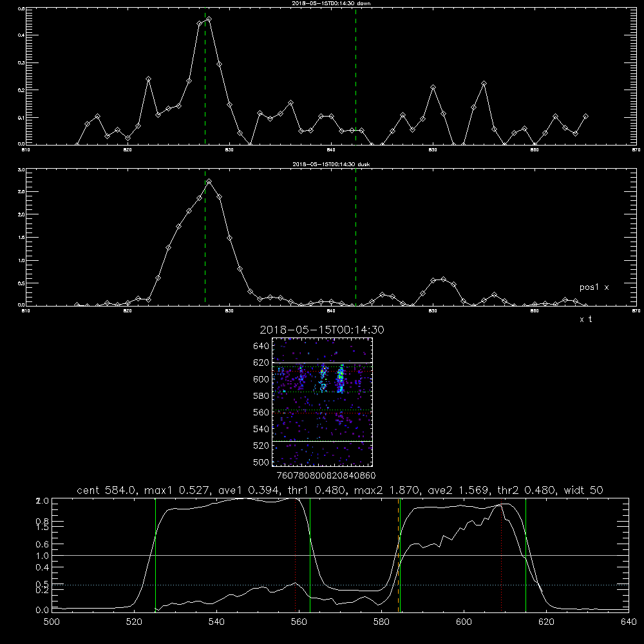Click the highest peak diamond in dawn plot
Screen dimensions: 644x644
point(209,19)
